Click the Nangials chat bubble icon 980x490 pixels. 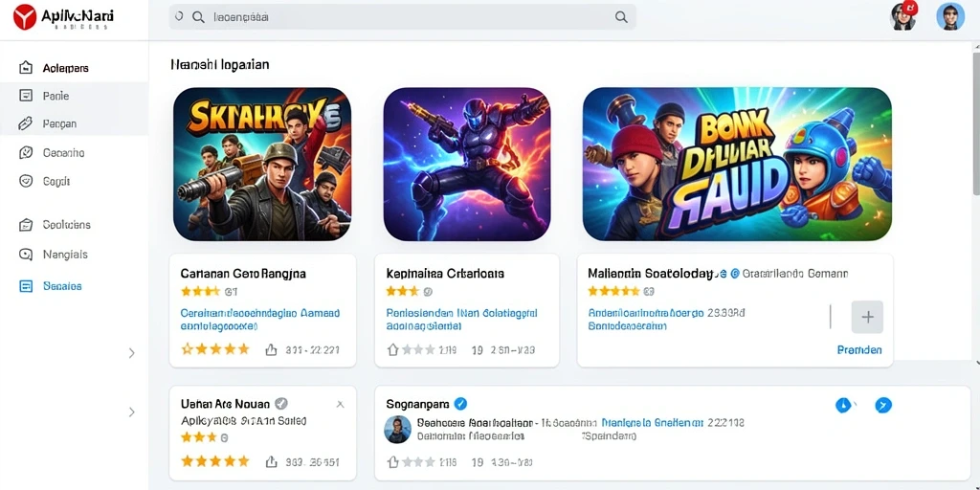[x=26, y=255]
